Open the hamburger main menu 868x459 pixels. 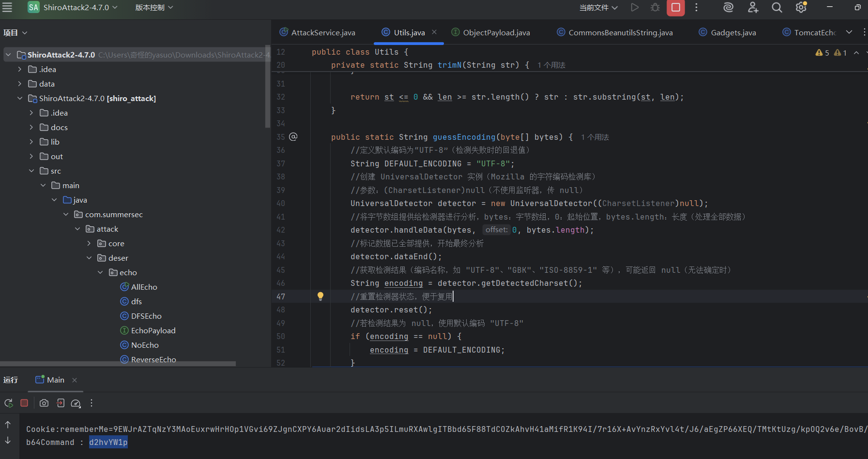[7, 8]
